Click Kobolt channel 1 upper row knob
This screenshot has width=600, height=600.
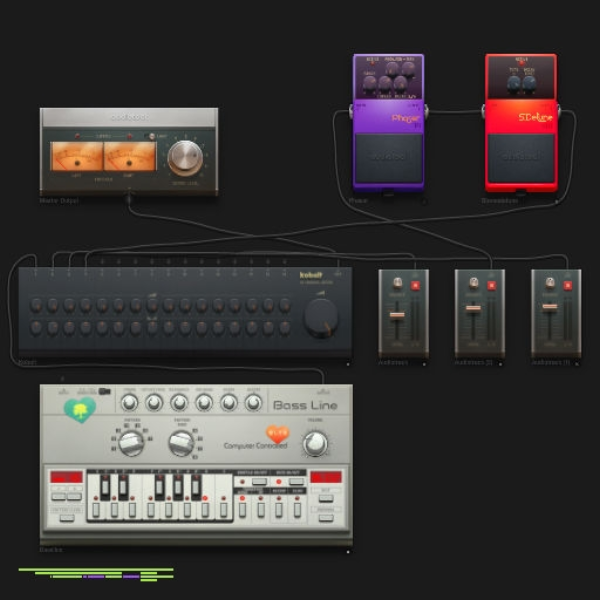coord(36,305)
